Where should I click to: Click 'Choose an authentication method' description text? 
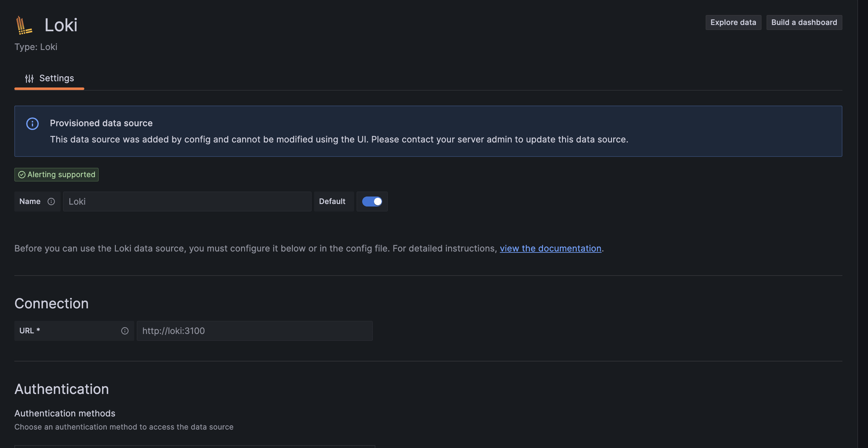(124, 427)
